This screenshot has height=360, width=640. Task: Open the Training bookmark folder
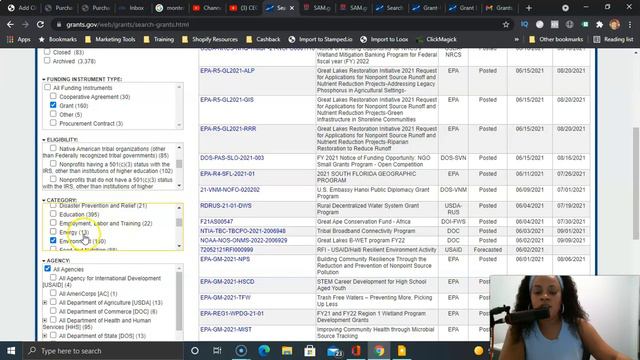[x=159, y=39]
